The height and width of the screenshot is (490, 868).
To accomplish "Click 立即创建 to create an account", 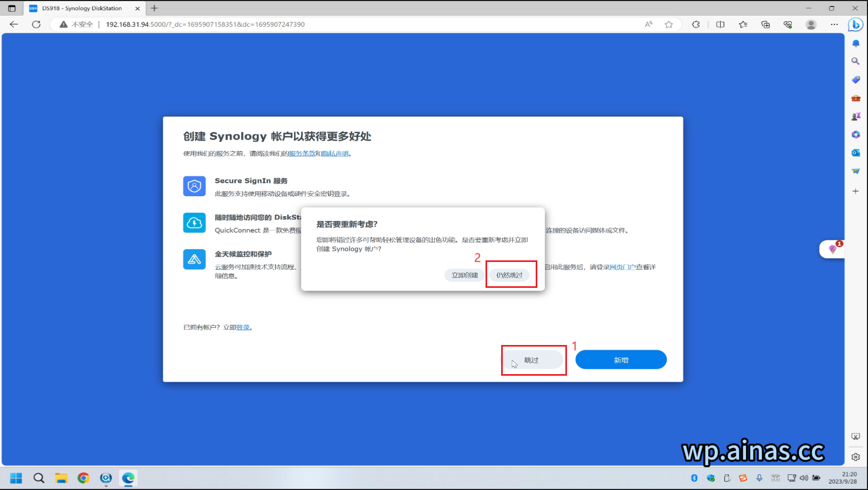I will [x=464, y=275].
